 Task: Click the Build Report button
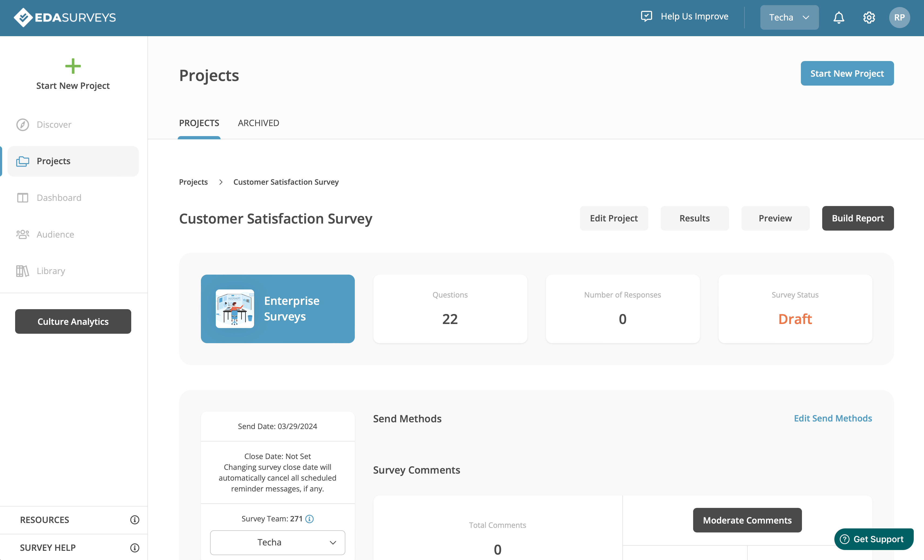[x=858, y=218]
